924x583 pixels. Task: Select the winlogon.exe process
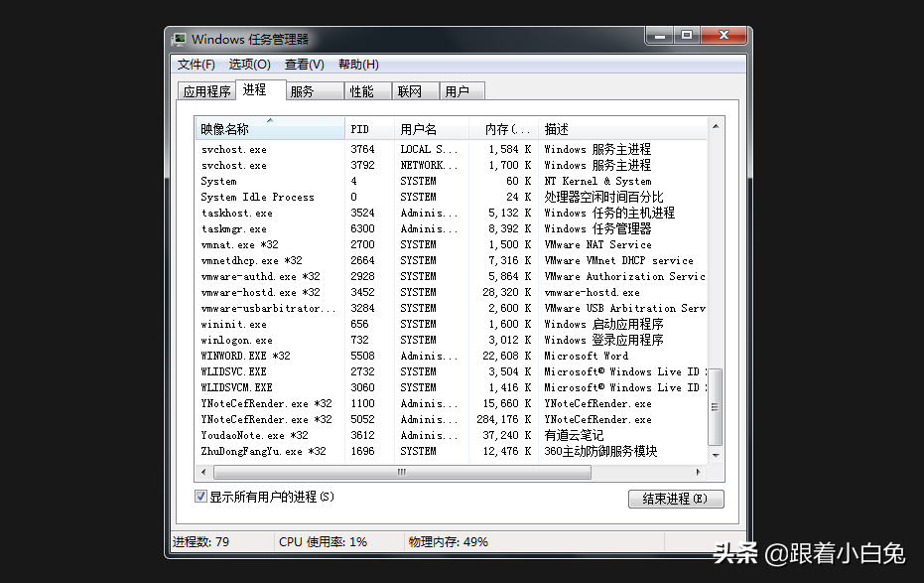click(x=451, y=340)
